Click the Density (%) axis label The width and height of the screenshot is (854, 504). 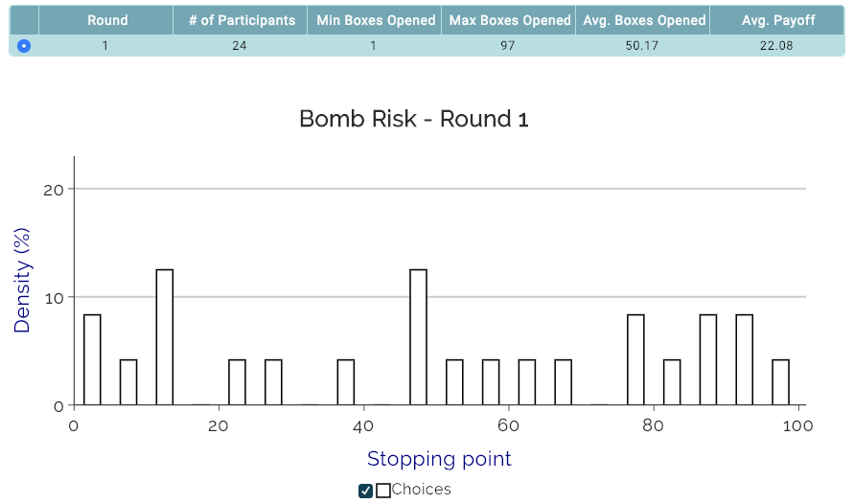(x=22, y=281)
